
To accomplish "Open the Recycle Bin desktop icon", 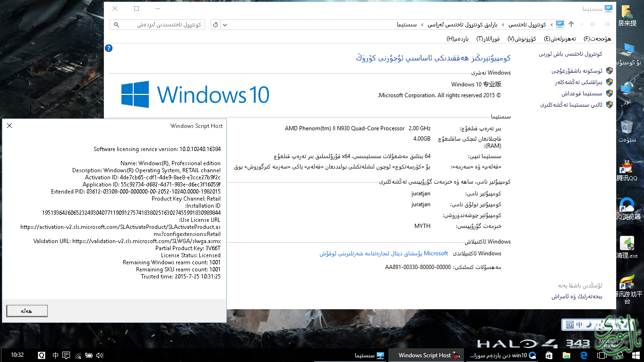I will [627, 131].
